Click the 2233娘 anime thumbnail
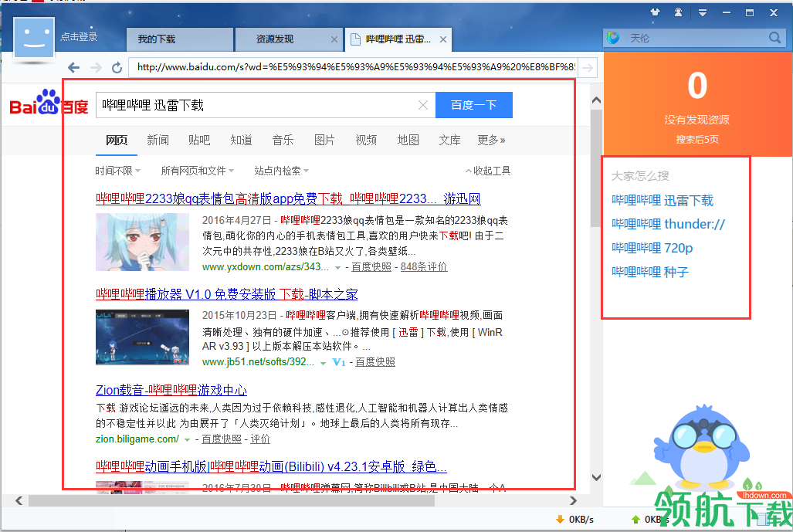793x532 pixels. 143,242
